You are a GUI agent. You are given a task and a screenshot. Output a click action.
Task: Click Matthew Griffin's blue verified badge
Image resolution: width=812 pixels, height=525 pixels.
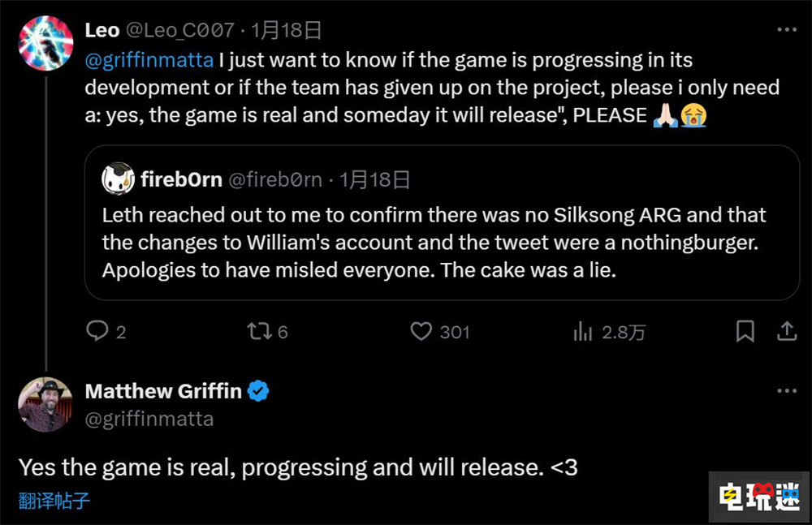pos(258,391)
